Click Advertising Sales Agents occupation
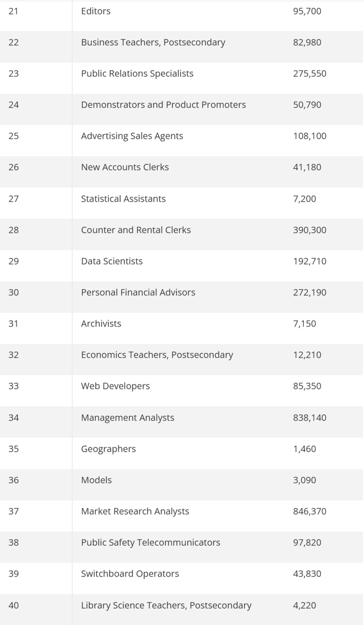 click(x=132, y=136)
